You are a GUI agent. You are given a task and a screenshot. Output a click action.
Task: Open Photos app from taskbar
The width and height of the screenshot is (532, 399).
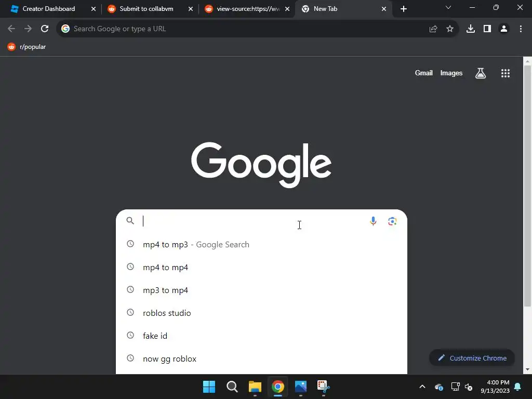pyautogui.click(x=301, y=387)
